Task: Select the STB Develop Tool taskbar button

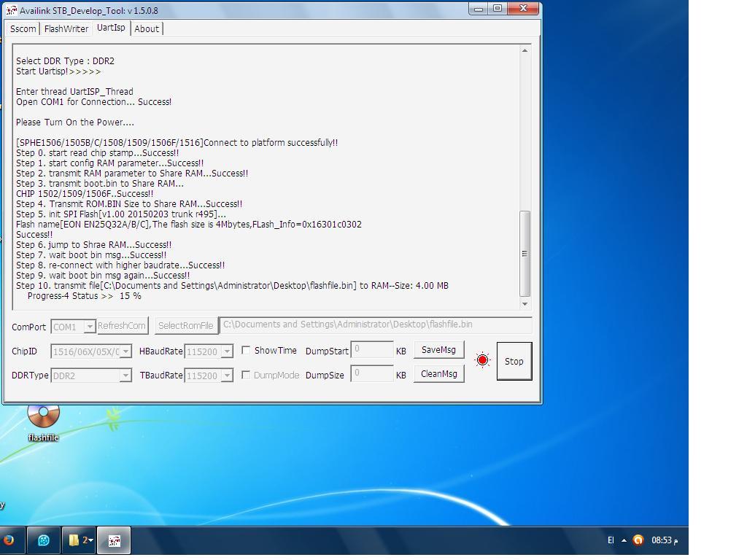Action: (x=115, y=540)
